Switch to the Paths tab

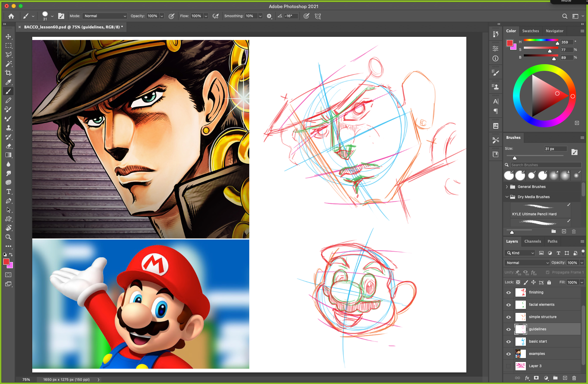pos(552,241)
